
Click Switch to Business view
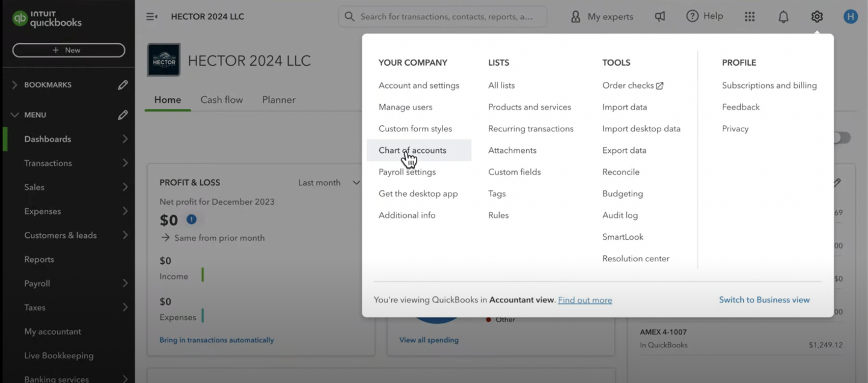point(764,300)
